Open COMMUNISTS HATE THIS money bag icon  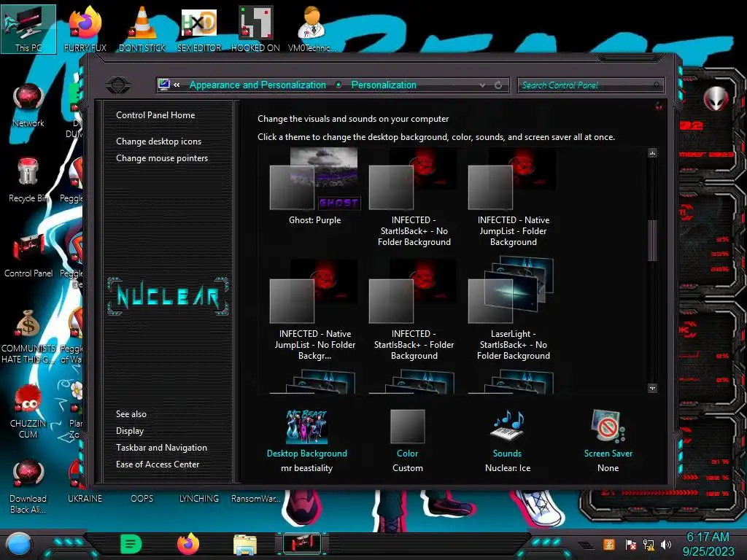pos(28,336)
